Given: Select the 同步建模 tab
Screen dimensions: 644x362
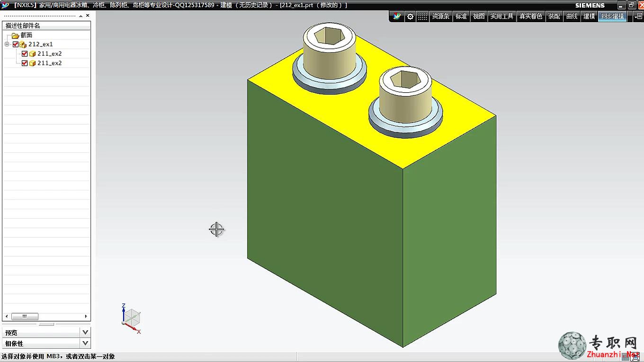Looking at the screenshot, I should coord(612,16).
